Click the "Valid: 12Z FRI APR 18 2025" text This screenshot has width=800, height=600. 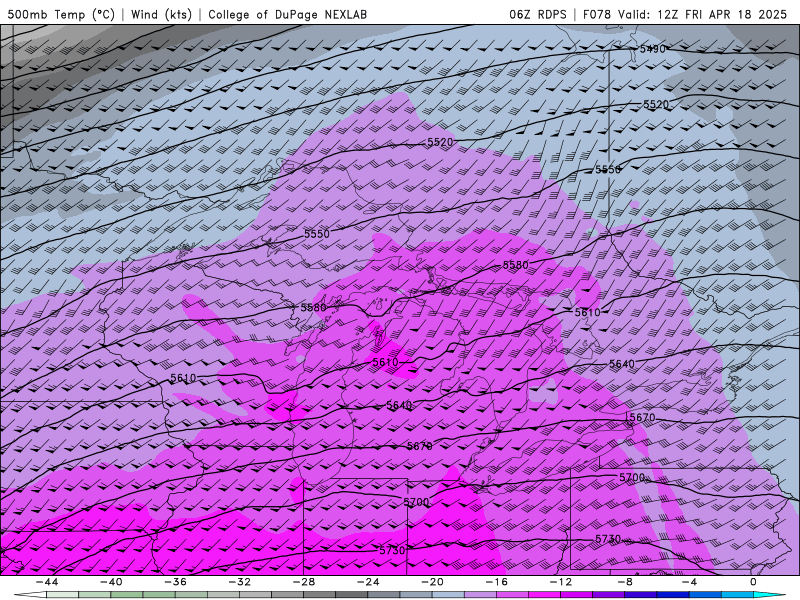point(703,14)
